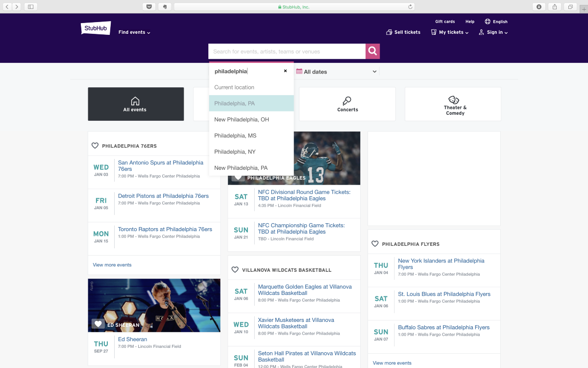Select Current location suggestion
The image size is (588, 368).
click(x=251, y=87)
